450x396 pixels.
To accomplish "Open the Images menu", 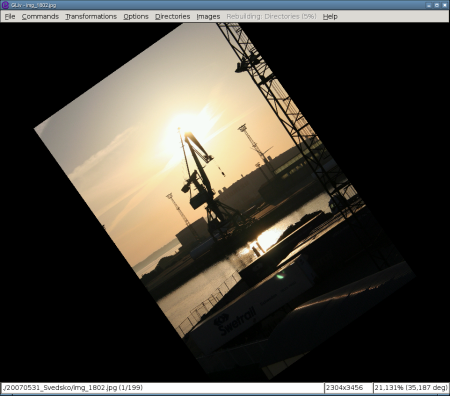I will pyautogui.click(x=208, y=16).
